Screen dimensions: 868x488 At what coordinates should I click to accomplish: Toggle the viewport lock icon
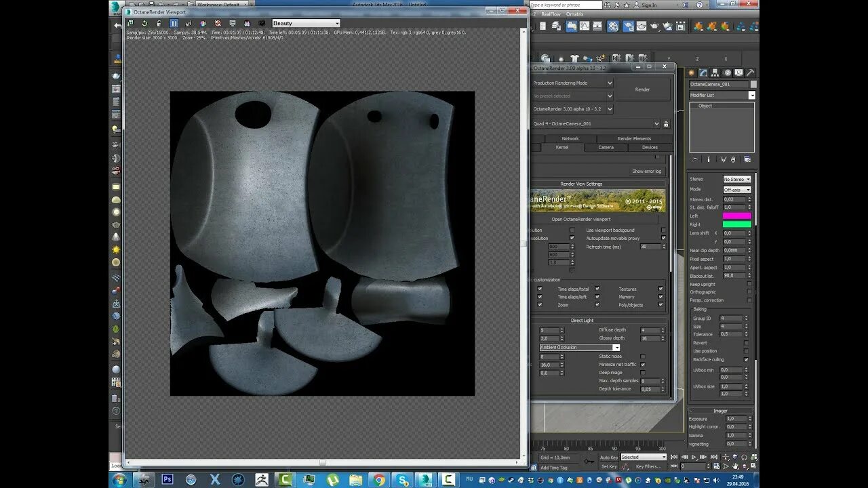coord(159,23)
